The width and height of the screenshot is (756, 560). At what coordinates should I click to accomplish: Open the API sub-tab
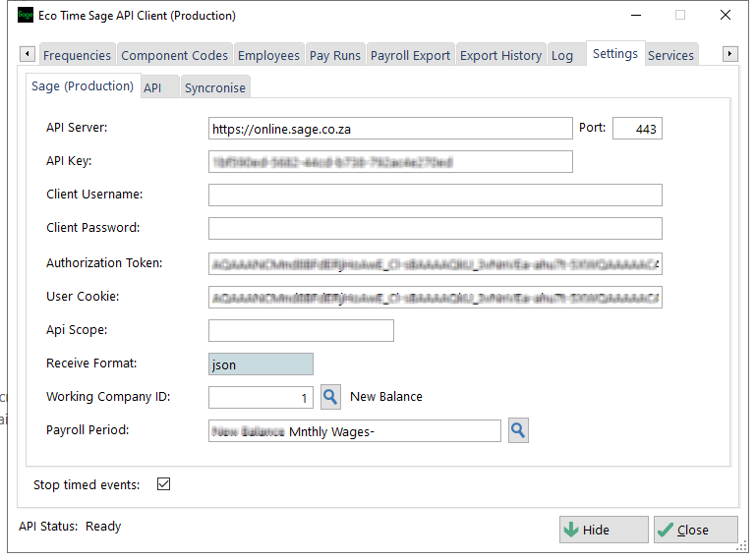(159, 87)
